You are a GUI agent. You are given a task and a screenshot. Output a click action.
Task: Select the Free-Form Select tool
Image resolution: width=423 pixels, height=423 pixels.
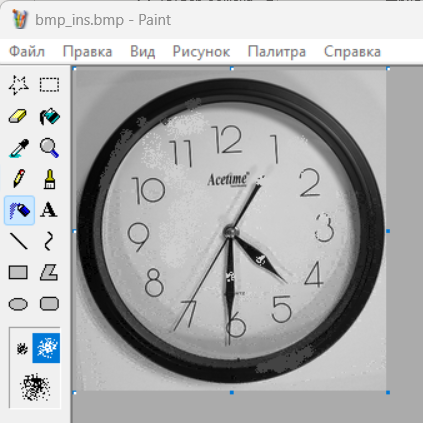pos(19,85)
